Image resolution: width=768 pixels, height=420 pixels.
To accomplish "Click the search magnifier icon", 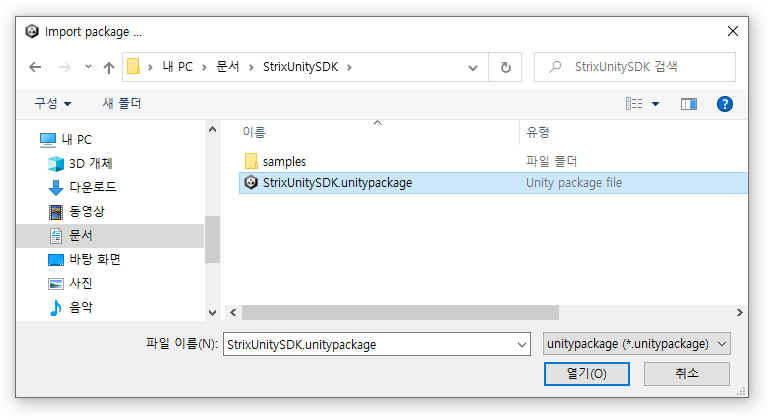I will pos(555,67).
